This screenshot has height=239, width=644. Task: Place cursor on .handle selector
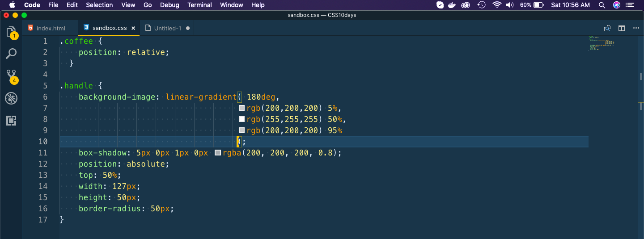coord(76,86)
